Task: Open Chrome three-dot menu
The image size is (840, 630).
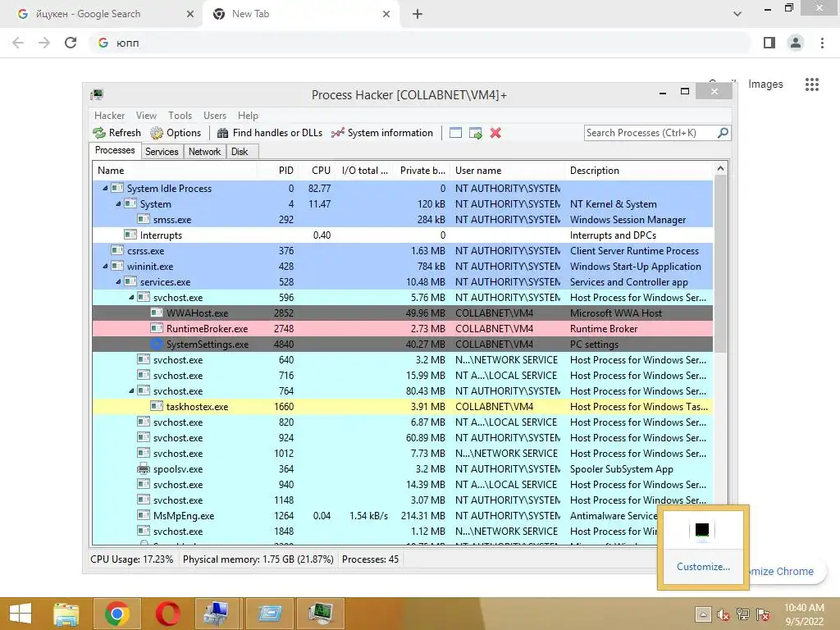Action: click(822, 43)
